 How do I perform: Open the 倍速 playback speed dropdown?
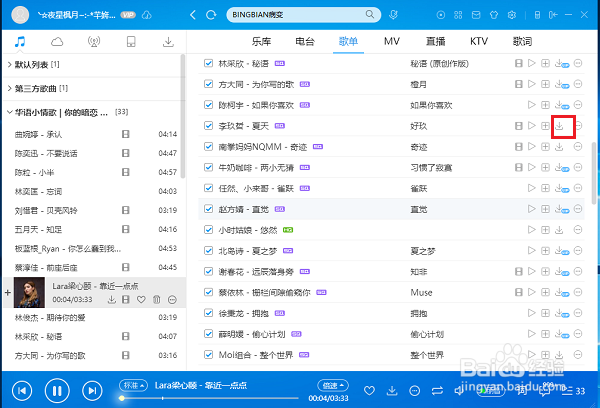coord(333,385)
